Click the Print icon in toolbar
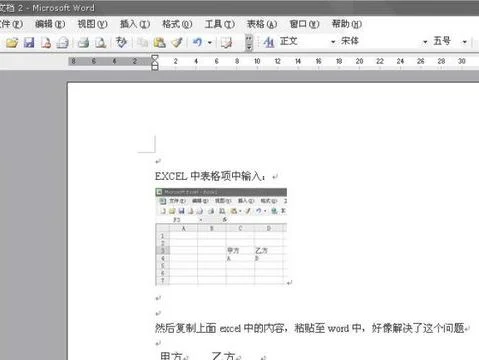 point(83,42)
